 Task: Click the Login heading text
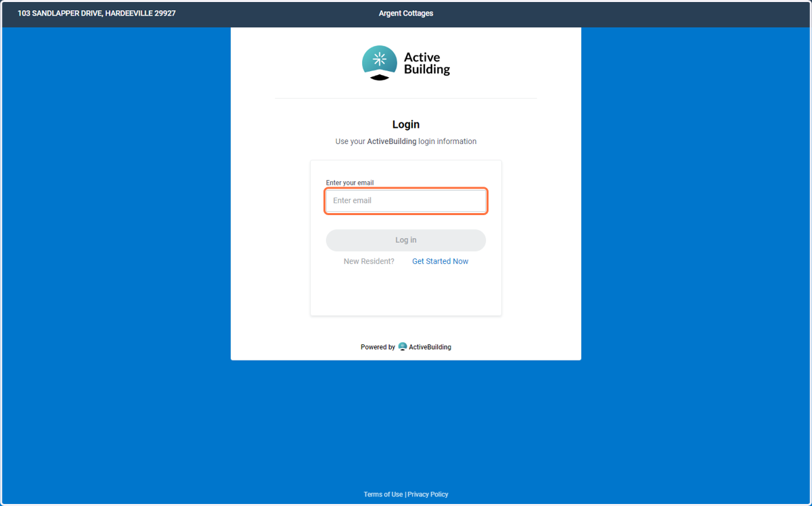pyautogui.click(x=406, y=124)
